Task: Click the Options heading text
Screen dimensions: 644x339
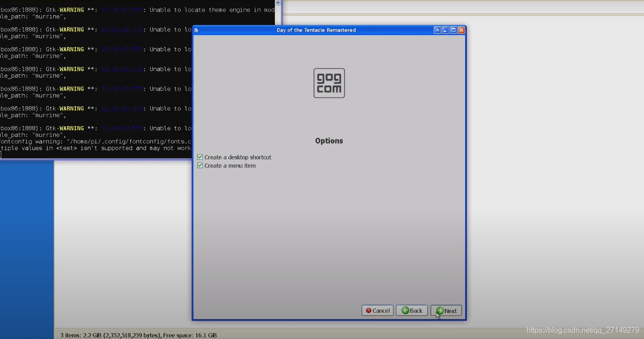Action: [329, 141]
